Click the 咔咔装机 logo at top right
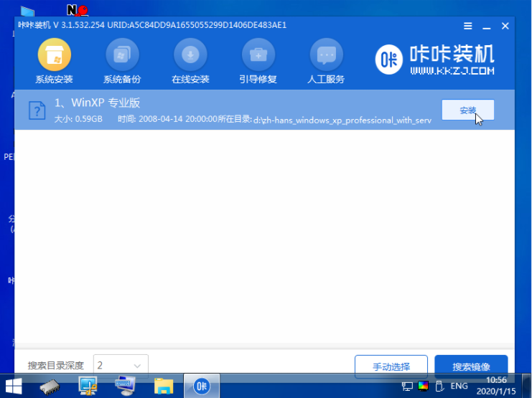Screen dimensions: 532x398 [435, 60]
